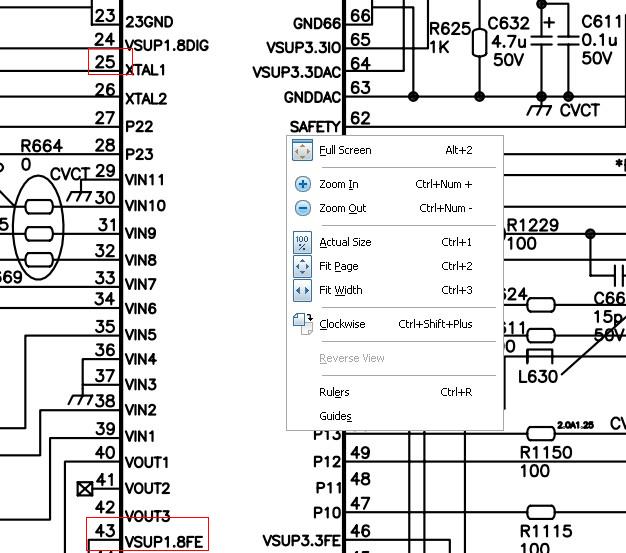Rotate view with Clockwise entry
Viewport: 626px width, 553px height.
pos(395,324)
